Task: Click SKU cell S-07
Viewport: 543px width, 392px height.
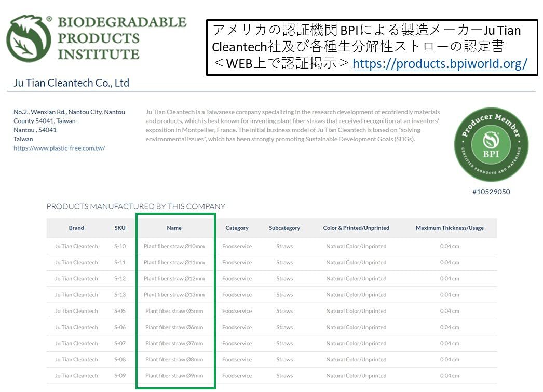Action: (x=120, y=343)
